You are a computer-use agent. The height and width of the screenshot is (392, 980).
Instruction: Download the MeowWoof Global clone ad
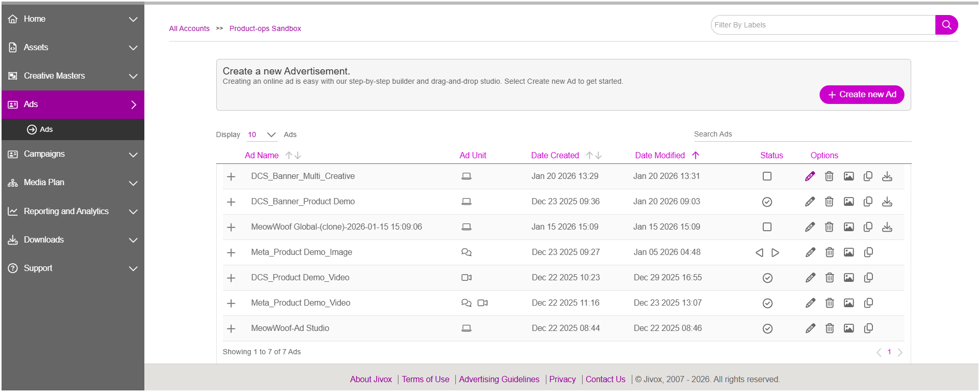(887, 227)
